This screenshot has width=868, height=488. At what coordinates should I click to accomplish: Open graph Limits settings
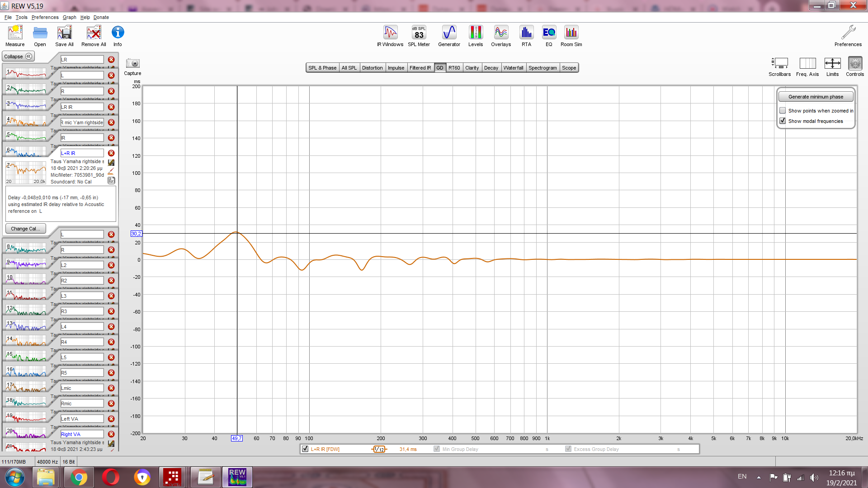[832, 64]
